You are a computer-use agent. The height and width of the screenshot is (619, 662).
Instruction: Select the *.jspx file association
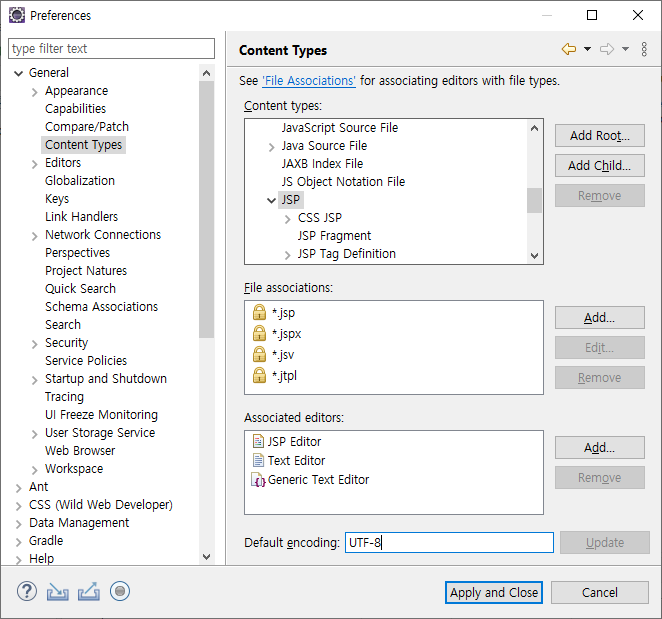click(286, 334)
